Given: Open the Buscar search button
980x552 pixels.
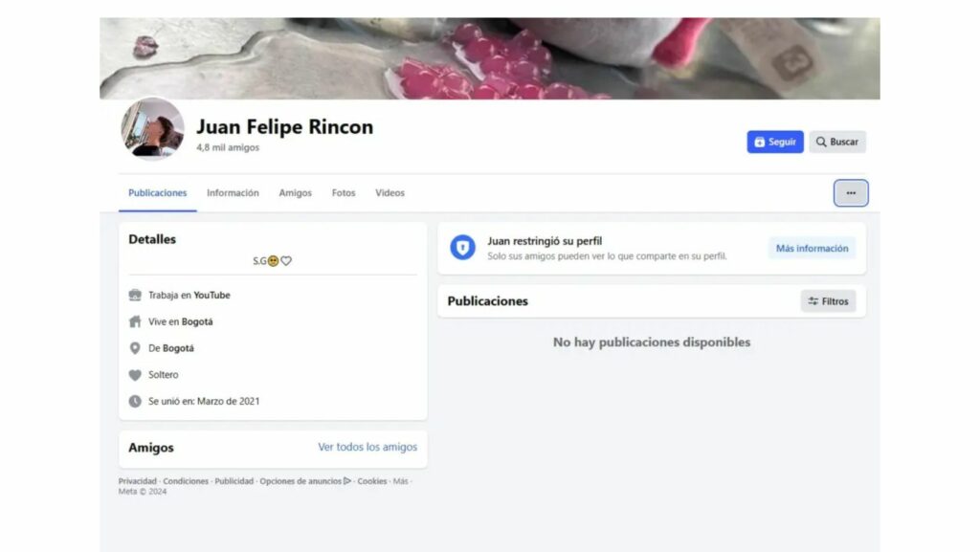Looking at the screenshot, I should 836,142.
